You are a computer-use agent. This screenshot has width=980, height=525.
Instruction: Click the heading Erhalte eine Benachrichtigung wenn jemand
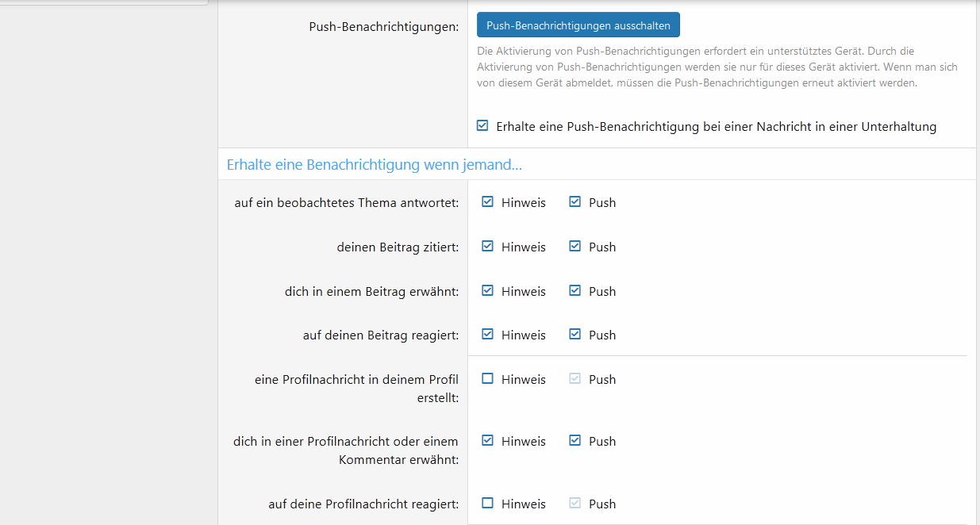[x=374, y=165]
